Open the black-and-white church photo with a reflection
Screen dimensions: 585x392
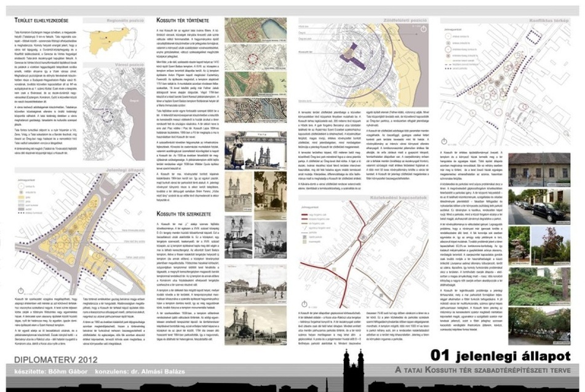[x=239, y=237]
